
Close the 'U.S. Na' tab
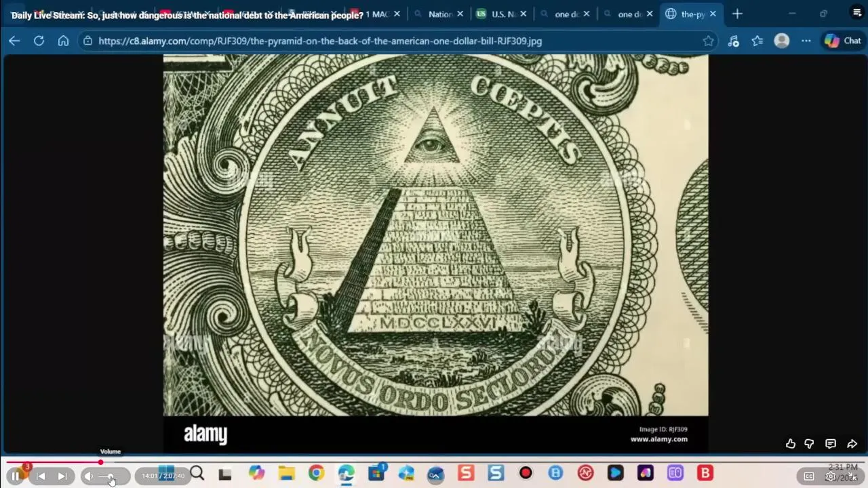point(523,14)
